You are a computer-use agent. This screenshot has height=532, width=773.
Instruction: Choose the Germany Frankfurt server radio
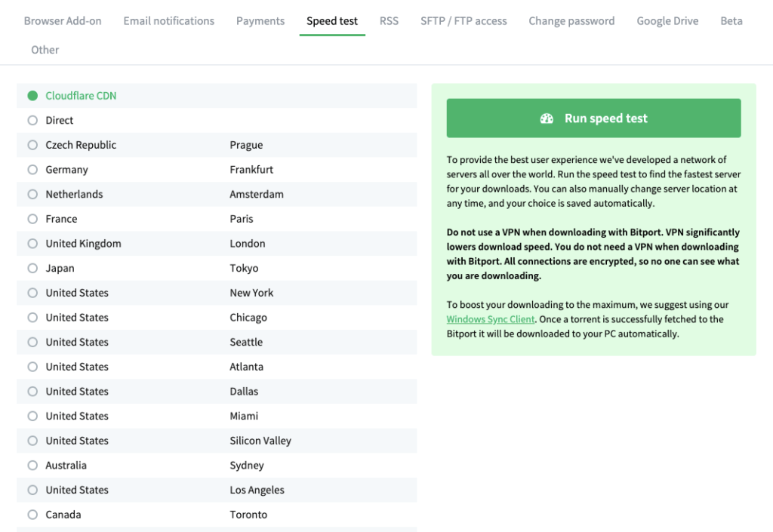(32, 170)
